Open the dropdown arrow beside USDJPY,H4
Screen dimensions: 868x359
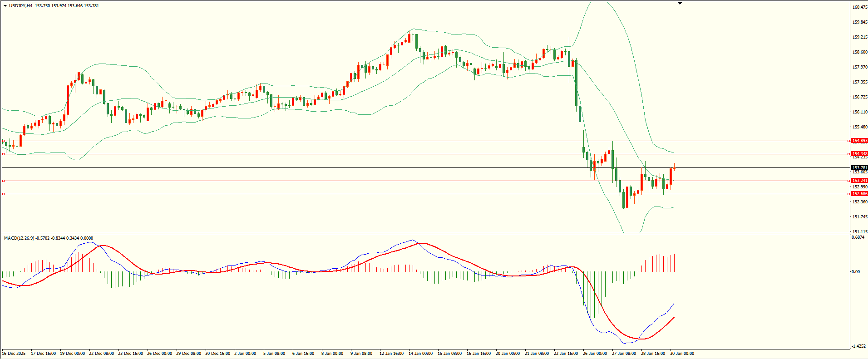(5, 6)
